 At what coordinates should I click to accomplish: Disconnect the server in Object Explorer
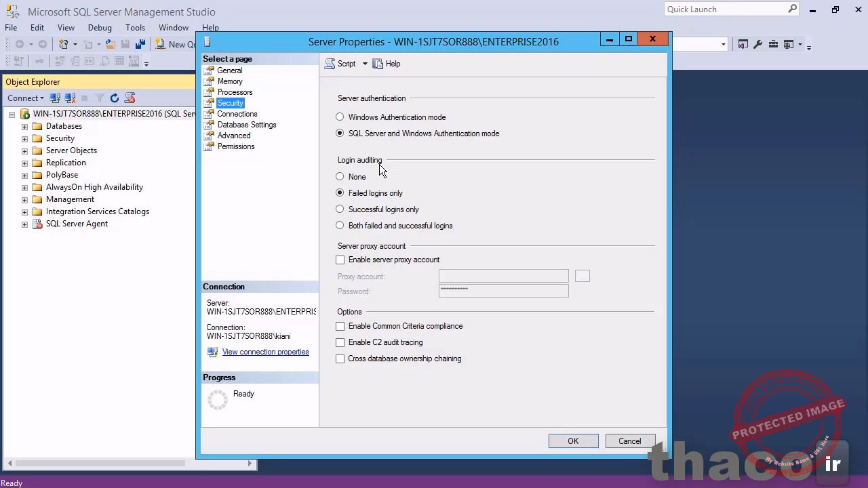pyautogui.click(x=70, y=98)
